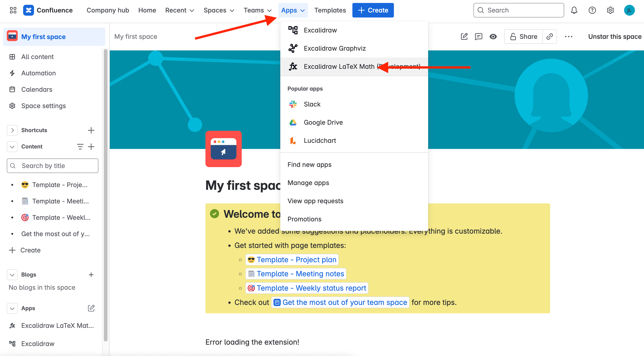Screen dimensions: 644x356
Task: Open Excalidraw in the sidebar Apps
Action: pos(53,344)
